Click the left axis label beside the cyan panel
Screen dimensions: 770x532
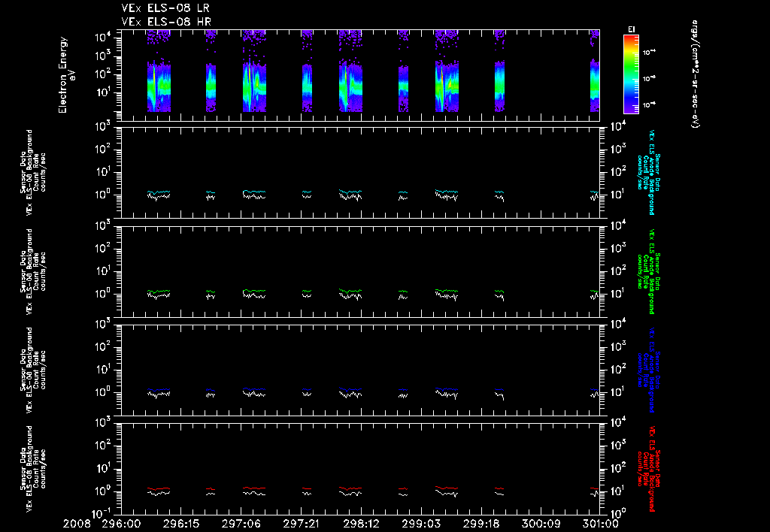[x=33, y=172]
